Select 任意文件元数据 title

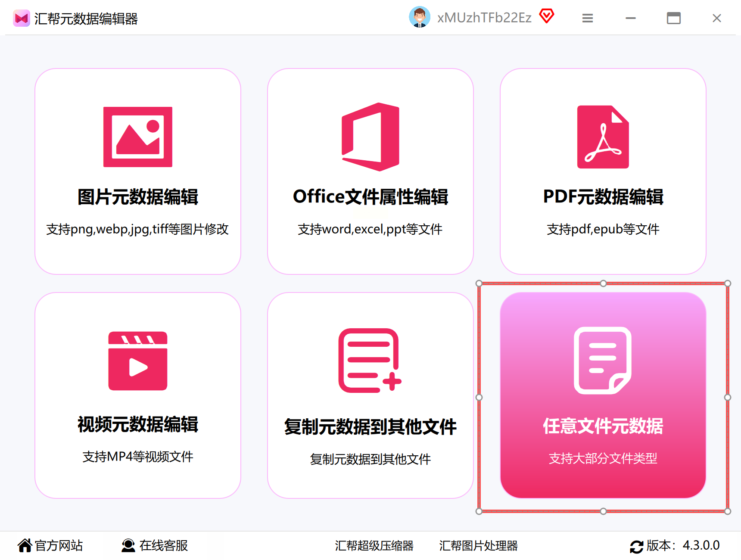tap(603, 426)
